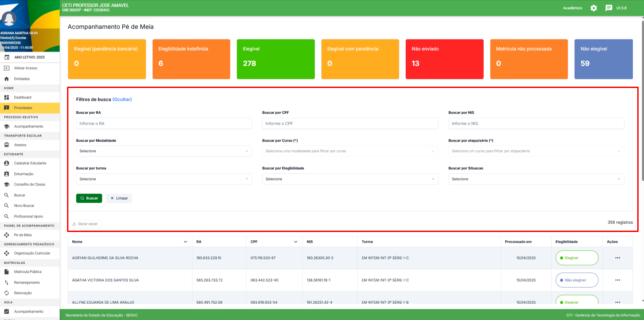Click the Renovação refresh icon
The height and width of the screenshot is (320, 644).
(7, 293)
